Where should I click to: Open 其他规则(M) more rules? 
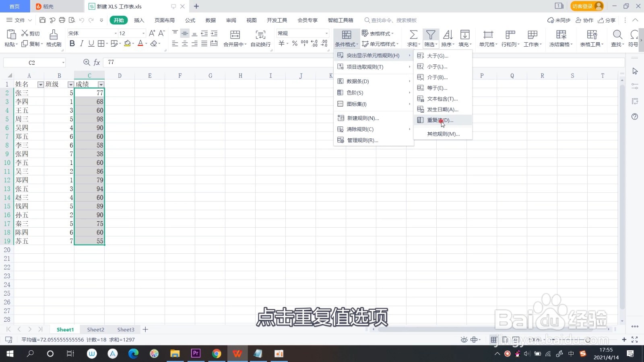pos(443,134)
